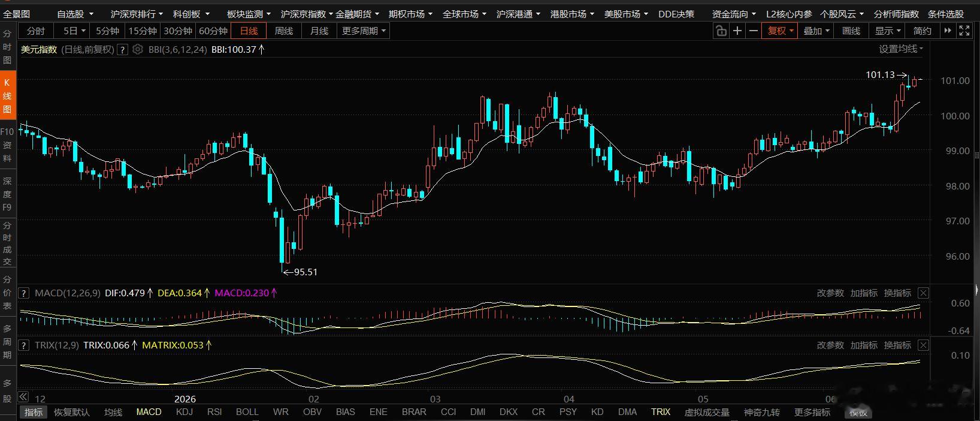Switch to the 60分钟 period tab

tap(213, 31)
